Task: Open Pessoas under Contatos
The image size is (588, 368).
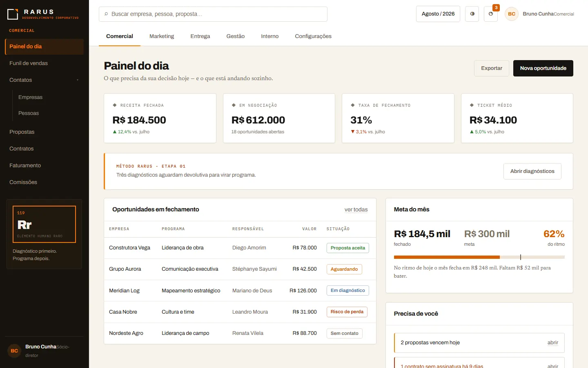Action: [49, 113]
